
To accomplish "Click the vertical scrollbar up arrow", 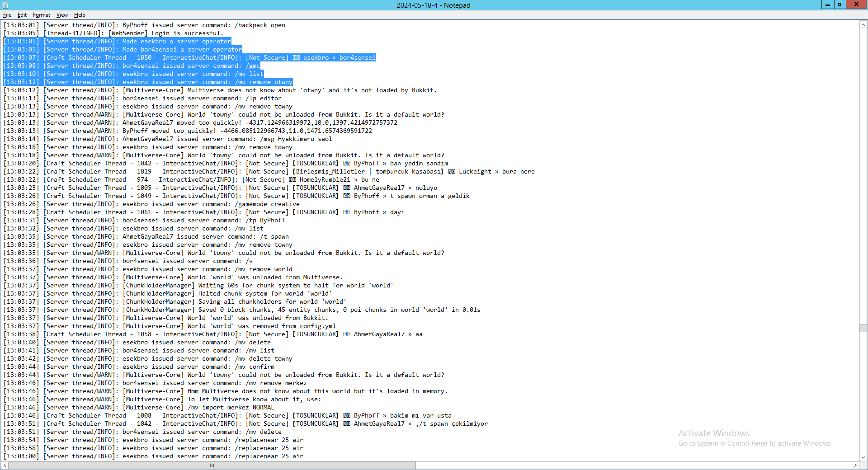I will pos(863,24).
